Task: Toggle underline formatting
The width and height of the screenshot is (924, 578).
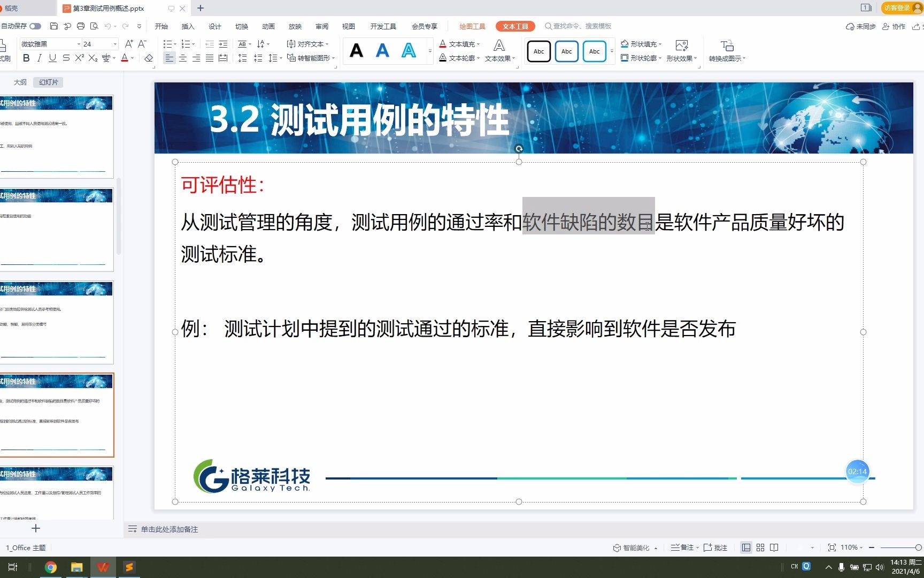Action: coord(52,58)
